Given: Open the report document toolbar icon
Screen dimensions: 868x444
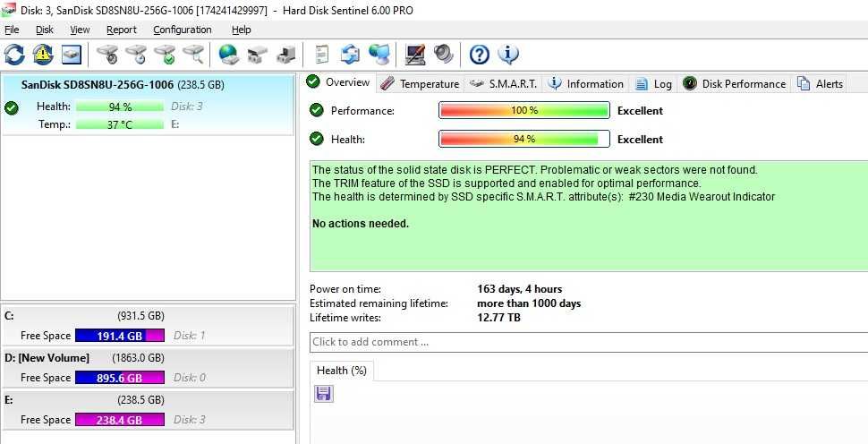Looking at the screenshot, I should click(x=321, y=55).
